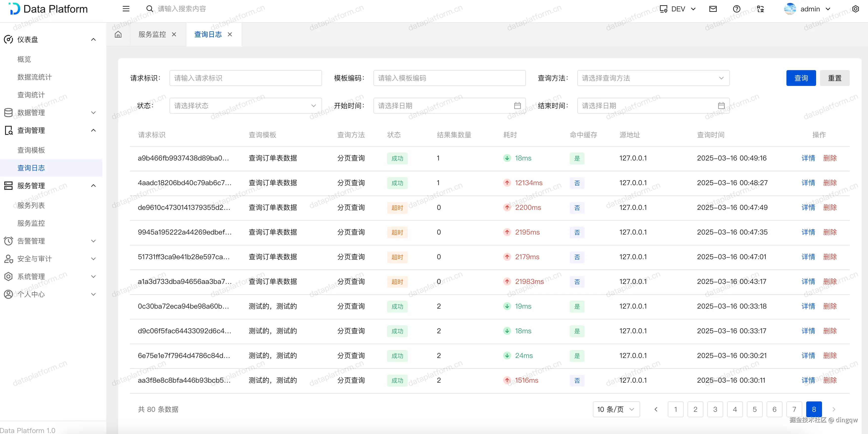Screen dimensions: 868x434
Task: Click the sidebar collapse hamburger icon
Action: point(126,9)
